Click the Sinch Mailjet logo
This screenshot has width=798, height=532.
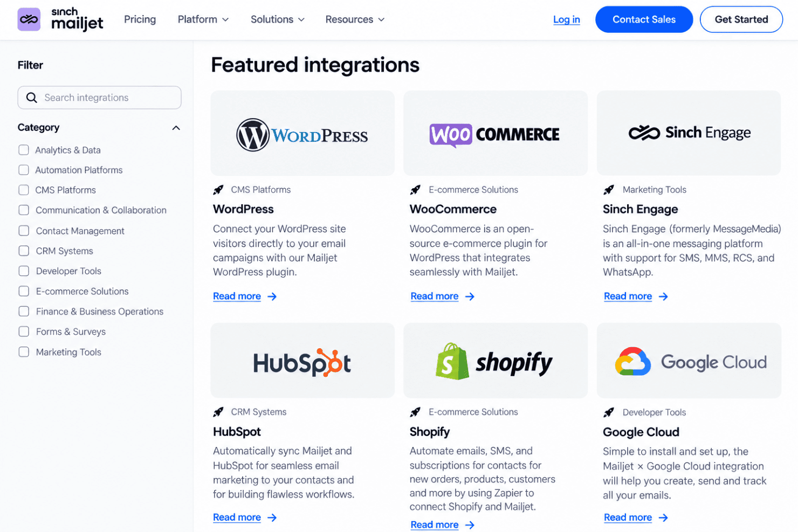click(60, 19)
